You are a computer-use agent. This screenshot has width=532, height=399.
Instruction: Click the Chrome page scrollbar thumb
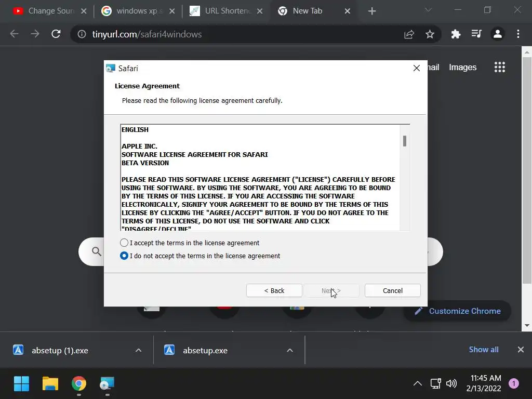527,170
